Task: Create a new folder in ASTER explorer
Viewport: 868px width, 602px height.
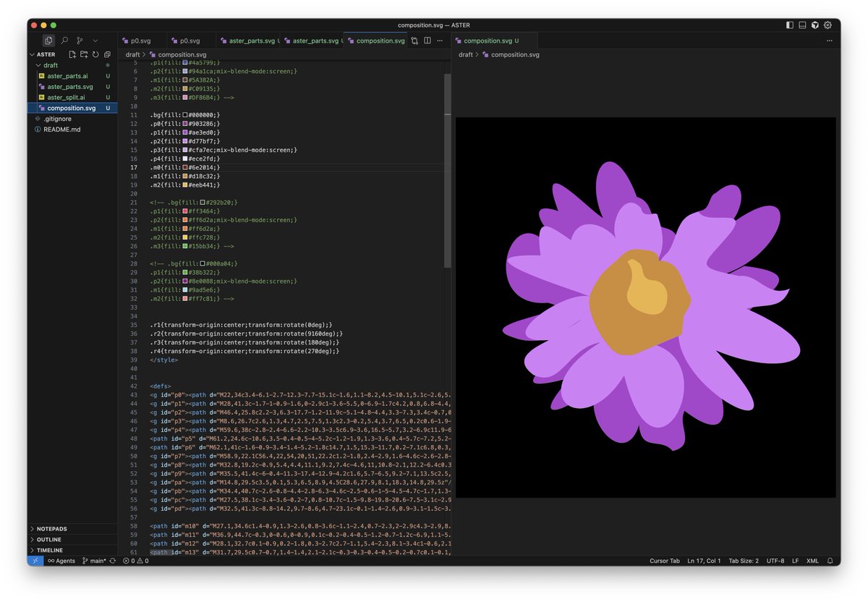Action: 84,54
